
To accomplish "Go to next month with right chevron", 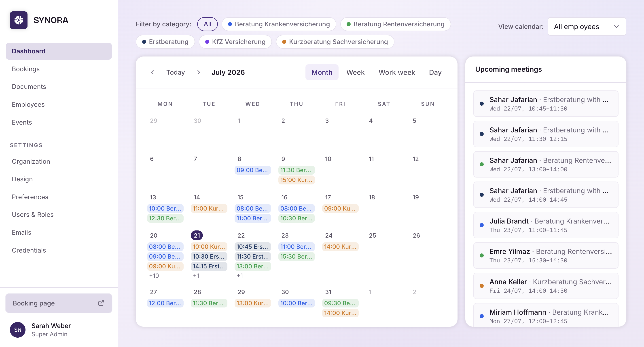I will click(199, 72).
